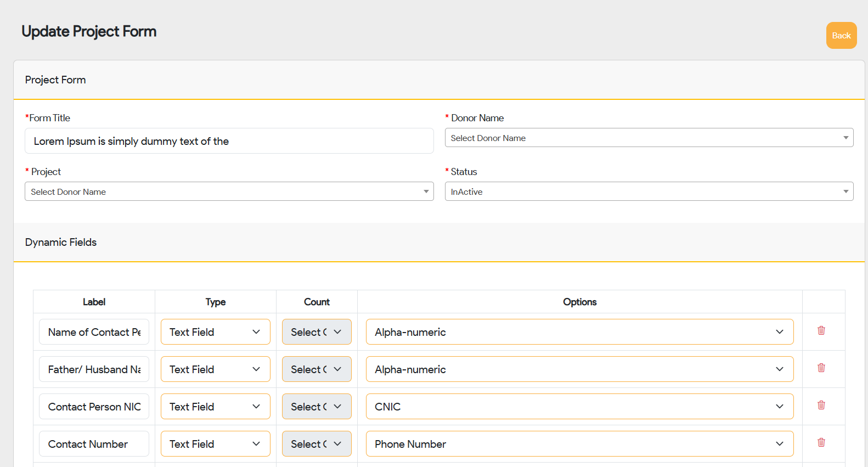Open the Status dropdown showing InActive
The image size is (868, 467).
[x=649, y=192]
